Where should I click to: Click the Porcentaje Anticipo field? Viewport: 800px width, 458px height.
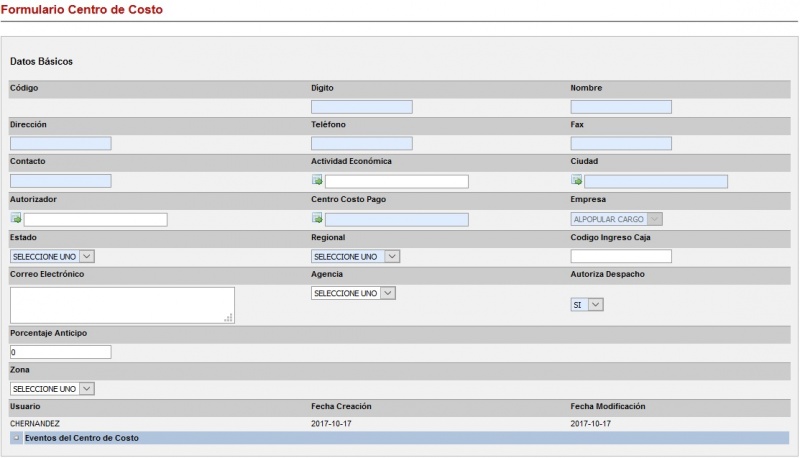(60, 352)
